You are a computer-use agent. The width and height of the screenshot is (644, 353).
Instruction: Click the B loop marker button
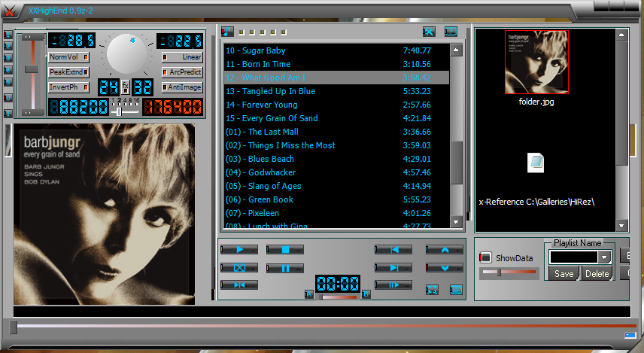[x=366, y=294]
